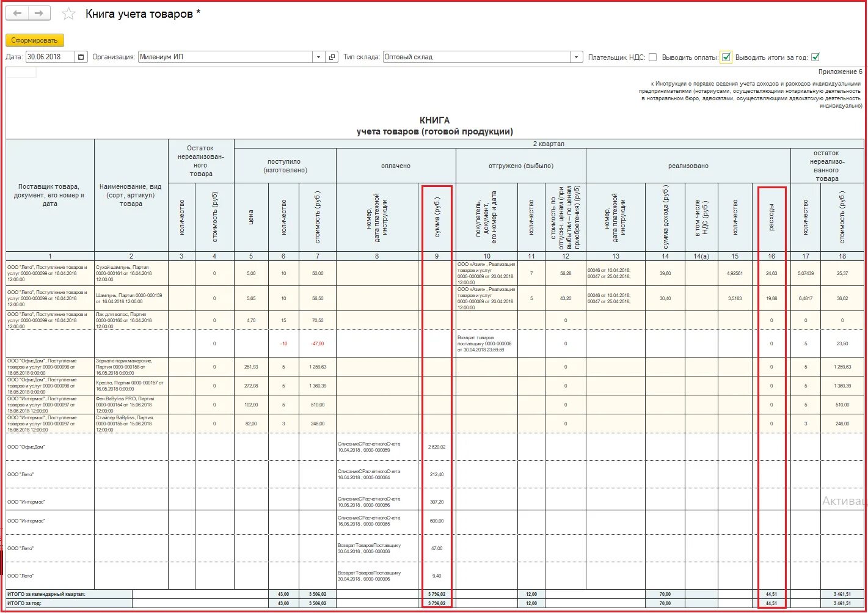Click the payment amount 212,40

[437, 474]
